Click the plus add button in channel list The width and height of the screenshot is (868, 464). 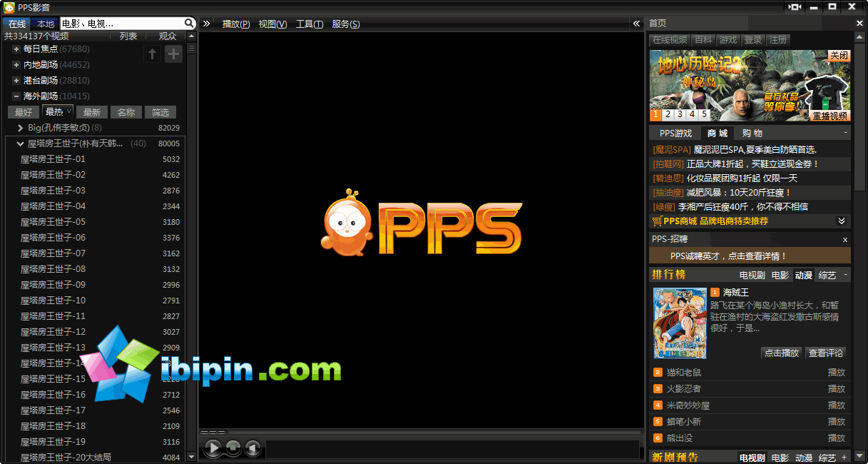[173, 54]
